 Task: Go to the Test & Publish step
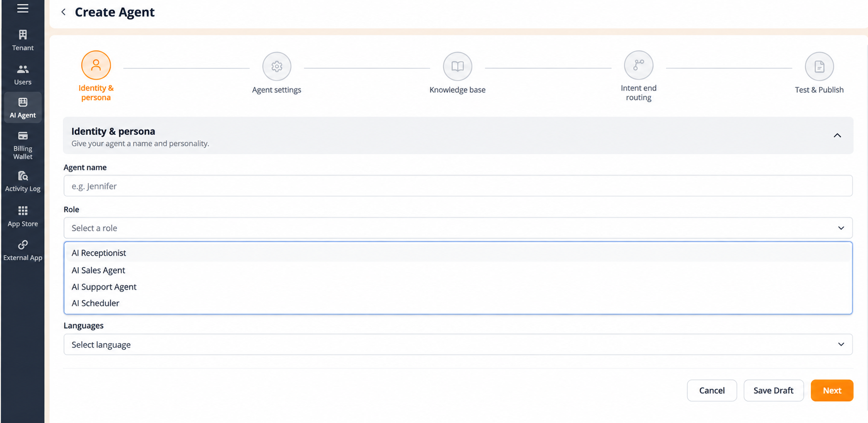pos(819,66)
